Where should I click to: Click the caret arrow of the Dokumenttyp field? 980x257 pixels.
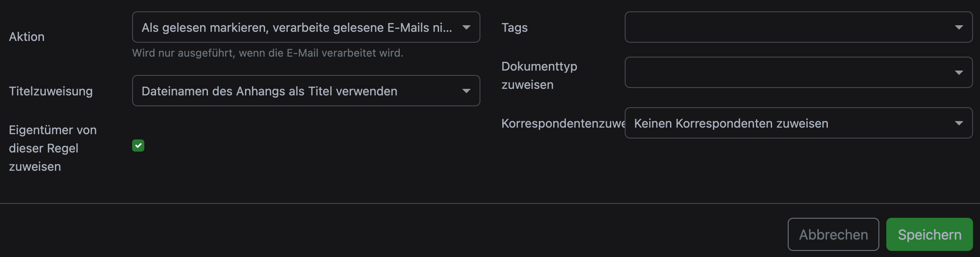(x=959, y=73)
